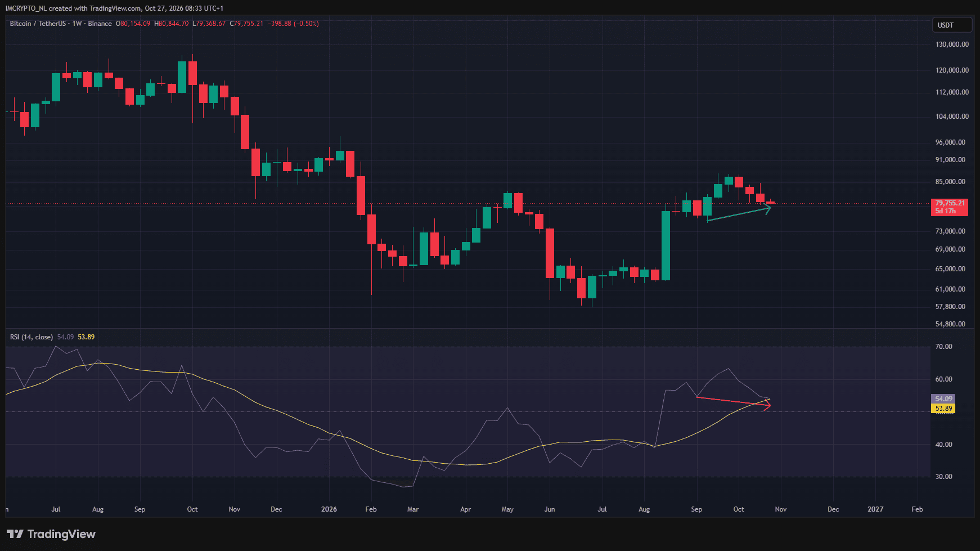The width and height of the screenshot is (980, 551).
Task: Click the 61,000.00 price axis label
Action: tap(950, 289)
